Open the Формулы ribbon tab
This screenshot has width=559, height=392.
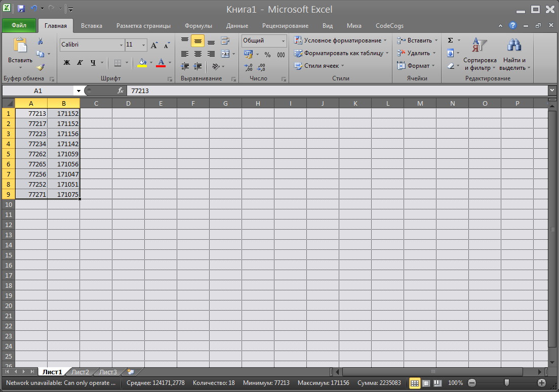(198, 26)
